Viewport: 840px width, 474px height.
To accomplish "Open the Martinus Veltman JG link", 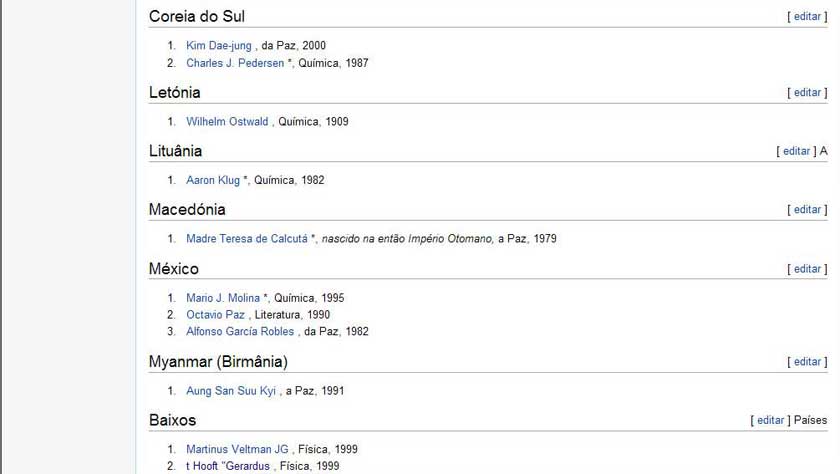I will (237, 449).
